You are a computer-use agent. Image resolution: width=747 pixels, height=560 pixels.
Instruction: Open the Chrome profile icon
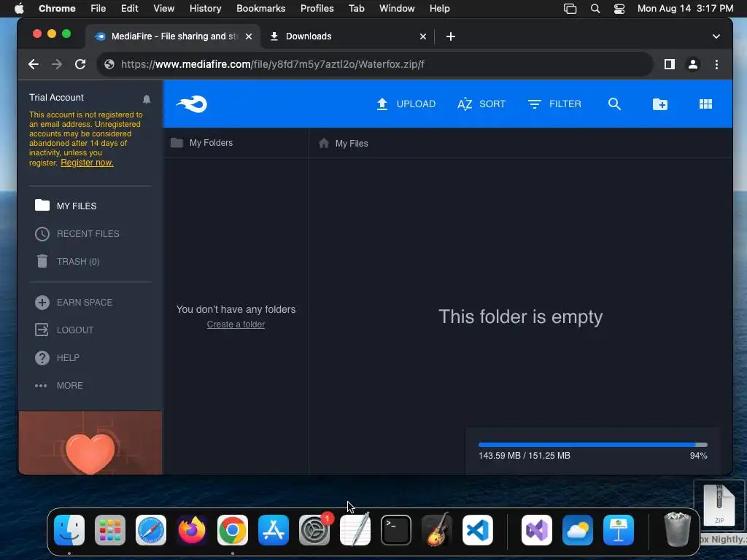[x=693, y=64]
